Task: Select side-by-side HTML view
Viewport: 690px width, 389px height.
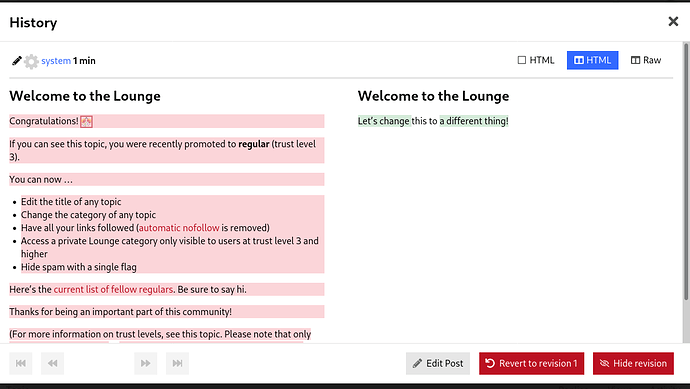Action: click(592, 60)
